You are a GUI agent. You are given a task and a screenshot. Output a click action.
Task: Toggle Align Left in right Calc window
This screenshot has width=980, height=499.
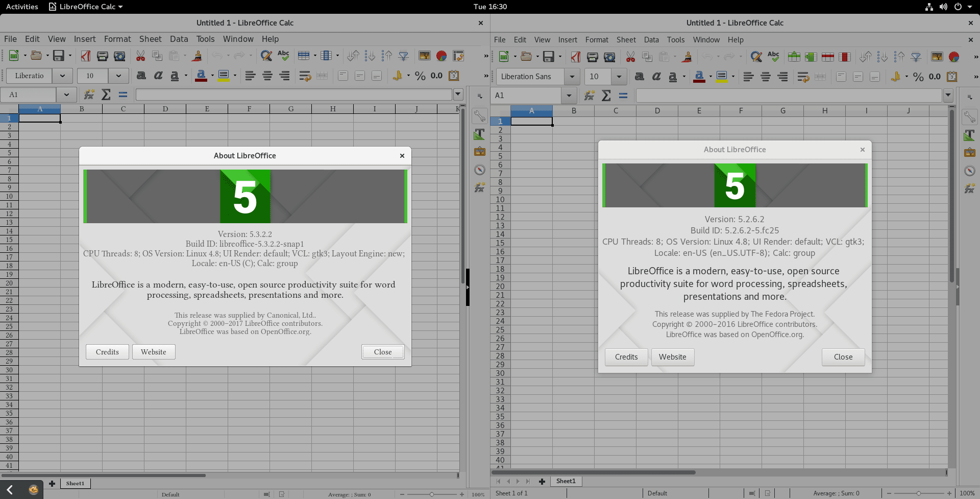tap(748, 77)
